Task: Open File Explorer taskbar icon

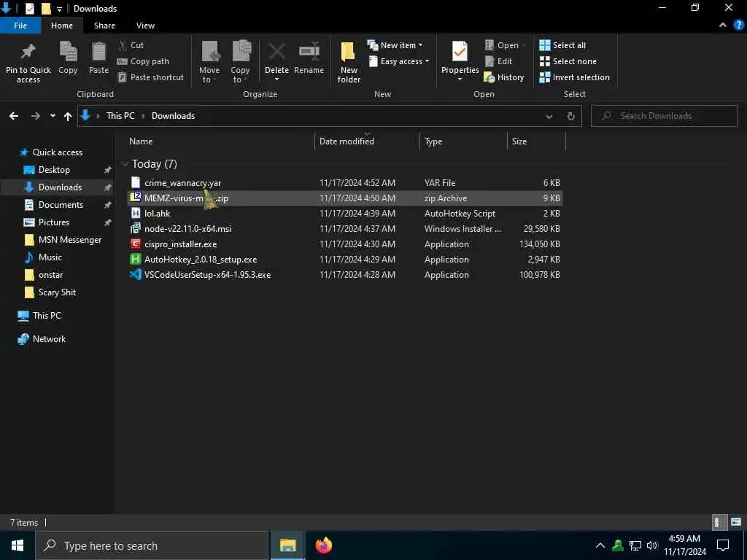Action: point(287,545)
